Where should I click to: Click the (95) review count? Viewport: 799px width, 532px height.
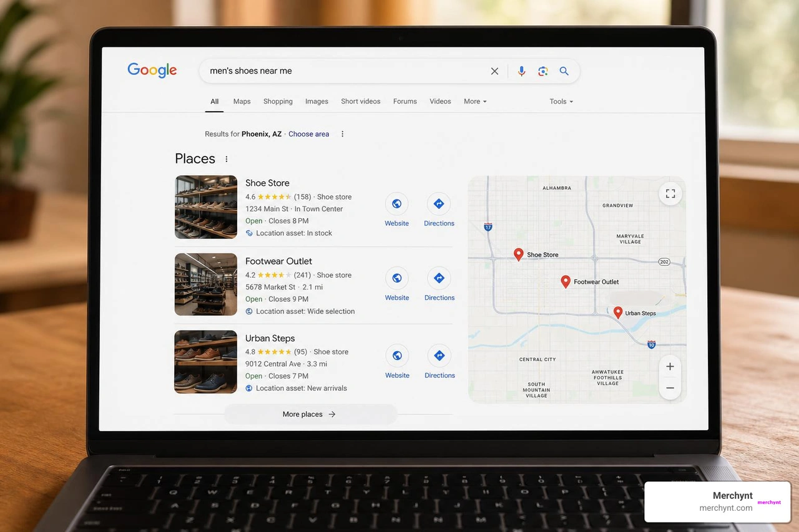click(301, 352)
